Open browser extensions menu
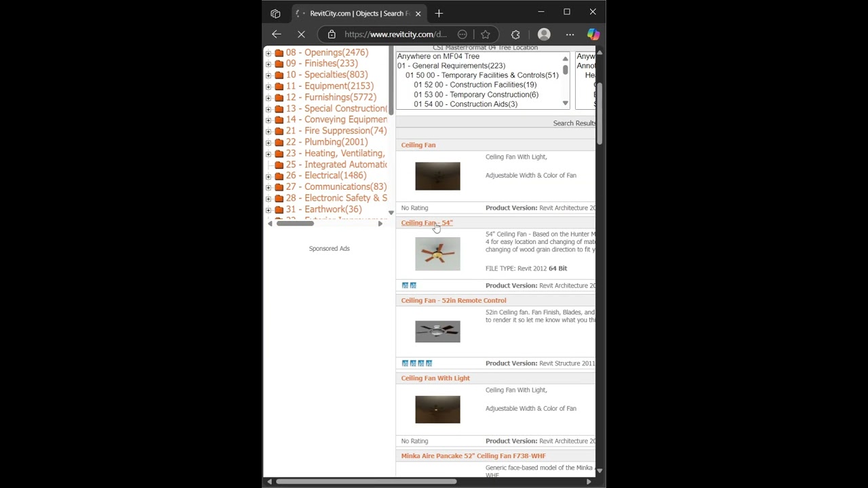Screen dimensions: 868x488 coord(515,34)
